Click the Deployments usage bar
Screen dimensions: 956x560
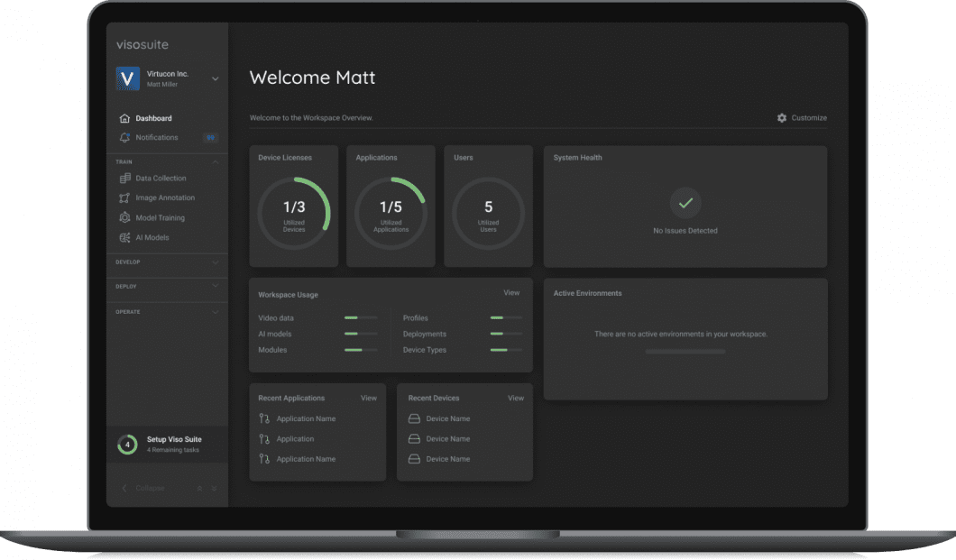pos(507,334)
